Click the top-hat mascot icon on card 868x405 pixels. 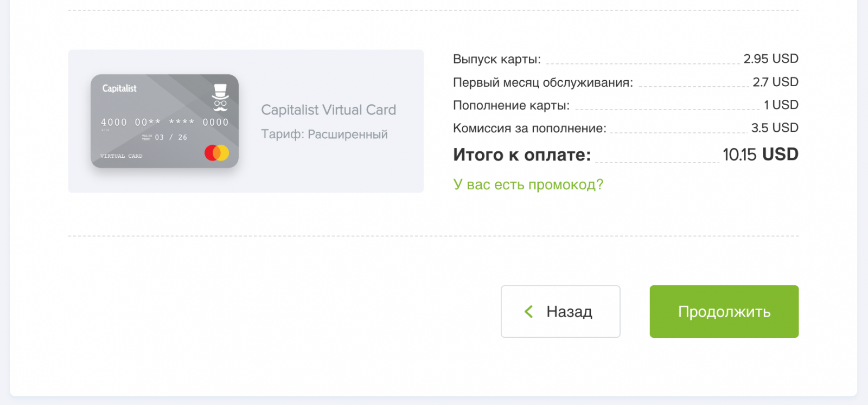(220, 98)
